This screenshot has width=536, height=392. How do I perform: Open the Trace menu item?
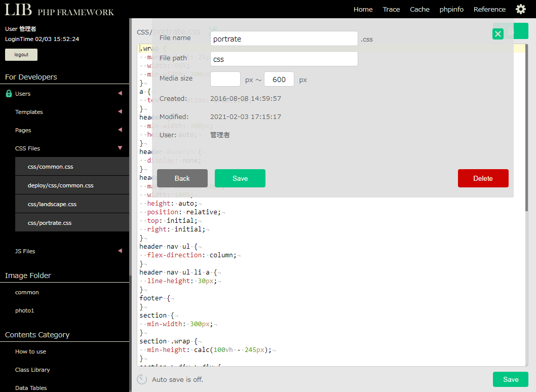(391, 9)
